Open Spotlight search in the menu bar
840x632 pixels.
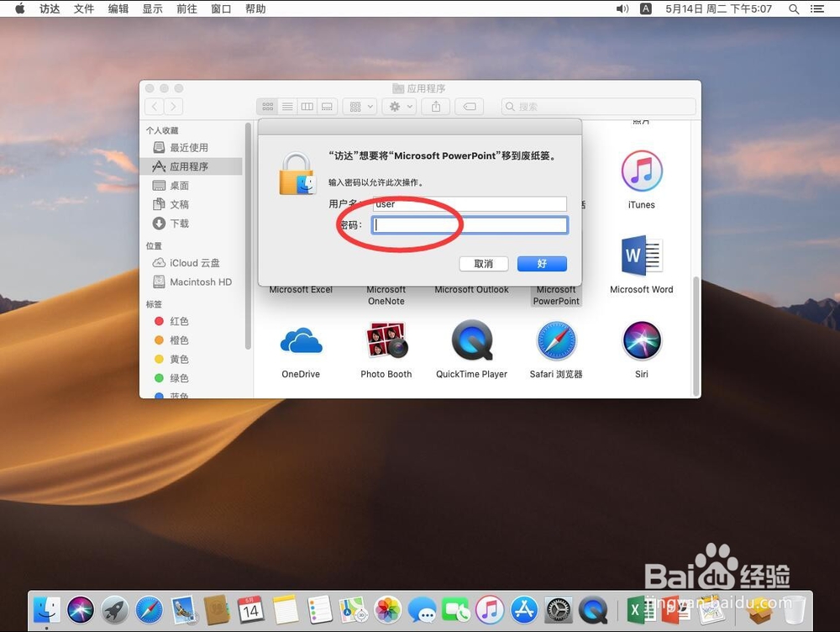click(794, 8)
